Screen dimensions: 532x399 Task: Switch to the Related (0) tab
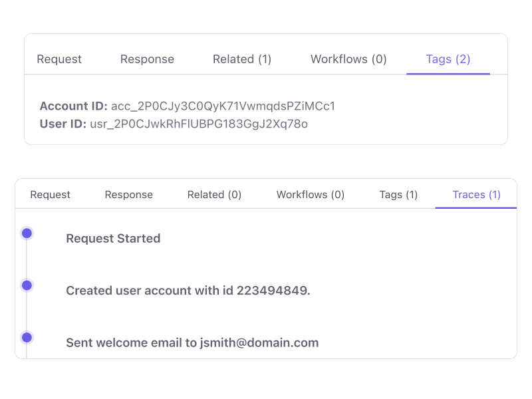214,195
